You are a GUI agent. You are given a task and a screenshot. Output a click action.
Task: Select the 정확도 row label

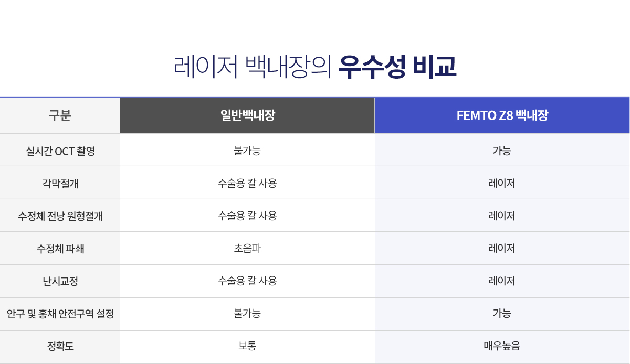coord(60,346)
